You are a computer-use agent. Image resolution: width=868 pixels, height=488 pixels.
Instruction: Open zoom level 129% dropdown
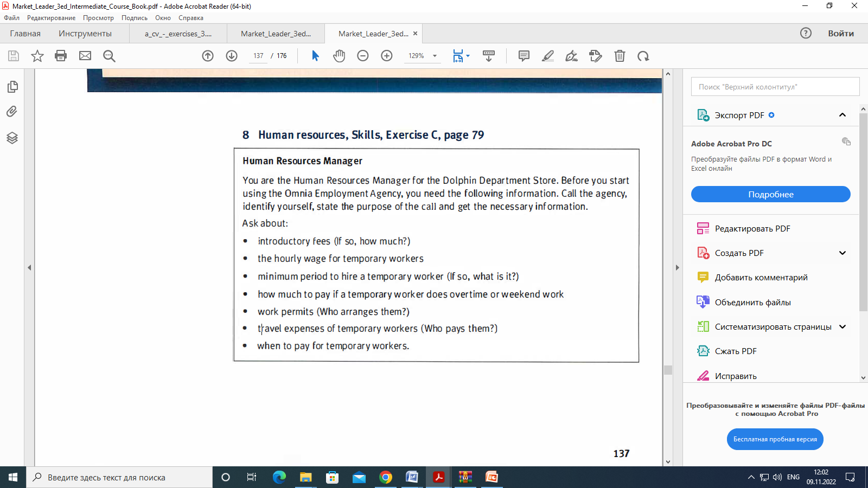(435, 56)
